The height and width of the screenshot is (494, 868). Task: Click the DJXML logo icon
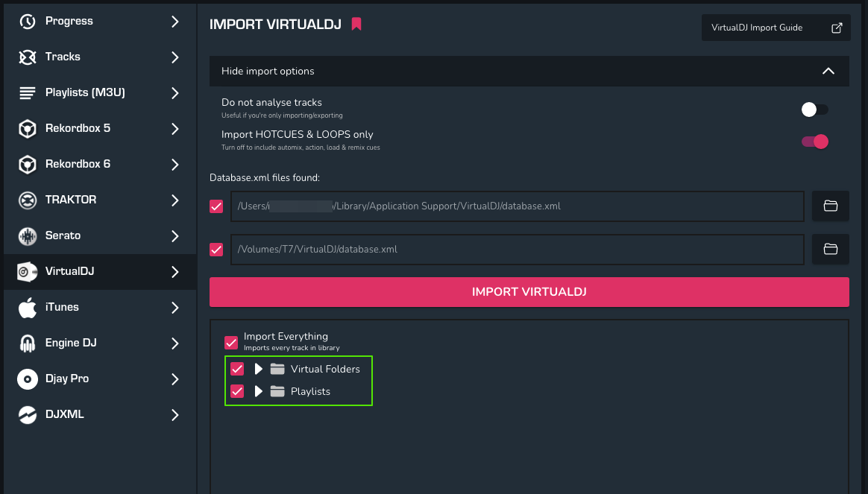tap(27, 414)
